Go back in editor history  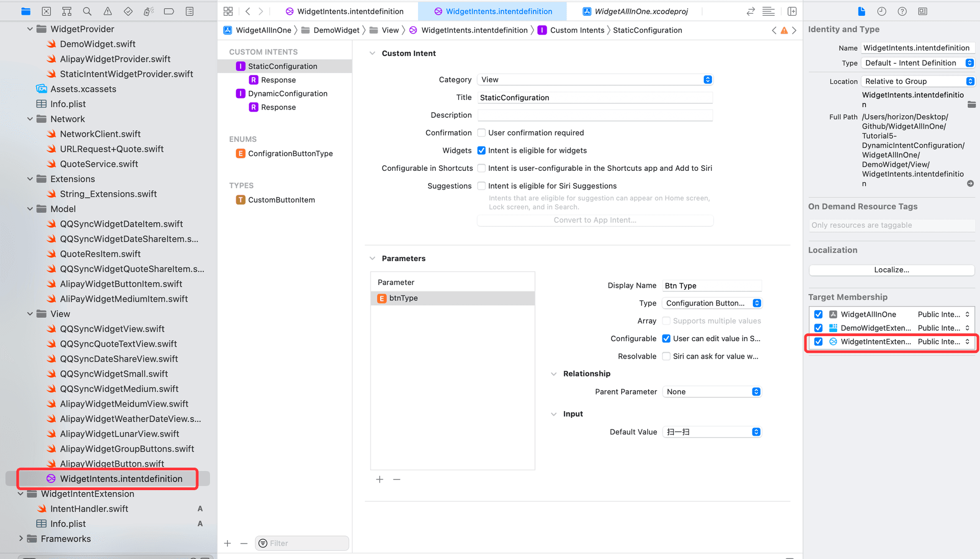pos(248,11)
